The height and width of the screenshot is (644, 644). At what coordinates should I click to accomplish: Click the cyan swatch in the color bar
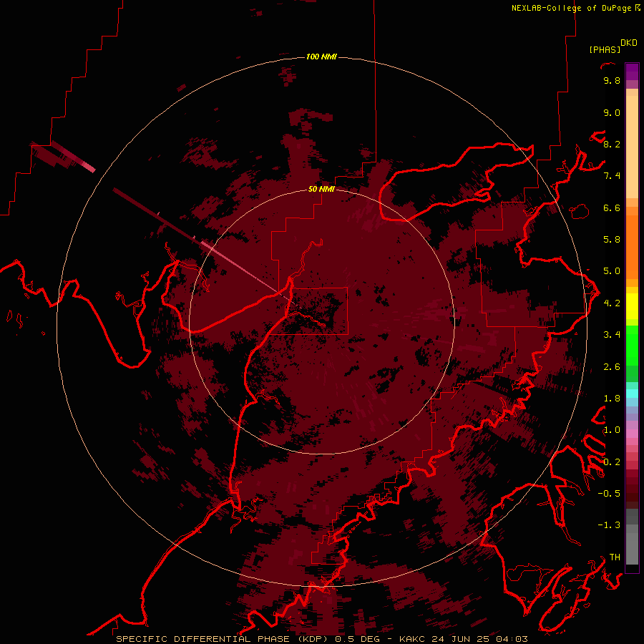(632, 394)
